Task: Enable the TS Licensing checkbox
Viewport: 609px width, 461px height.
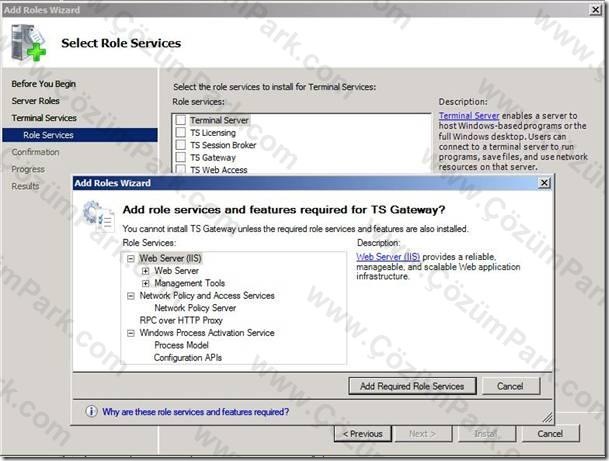Action: click(181, 132)
